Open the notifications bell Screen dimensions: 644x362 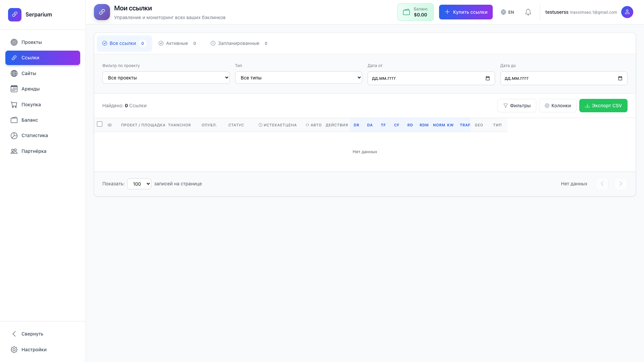click(528, 12)
